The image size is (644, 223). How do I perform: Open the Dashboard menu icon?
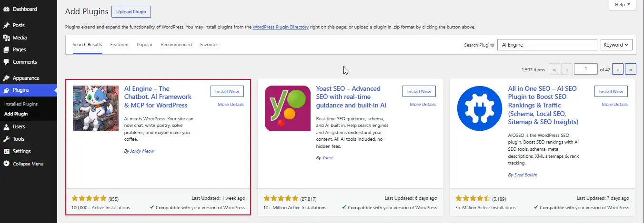click(6, 10)
